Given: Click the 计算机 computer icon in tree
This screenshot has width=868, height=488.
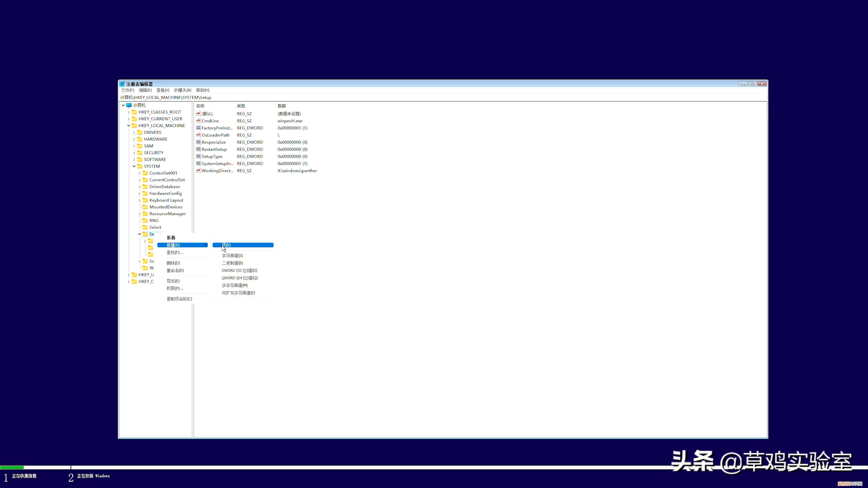Looking at the screenshot, I should click(x=129, y=105).
